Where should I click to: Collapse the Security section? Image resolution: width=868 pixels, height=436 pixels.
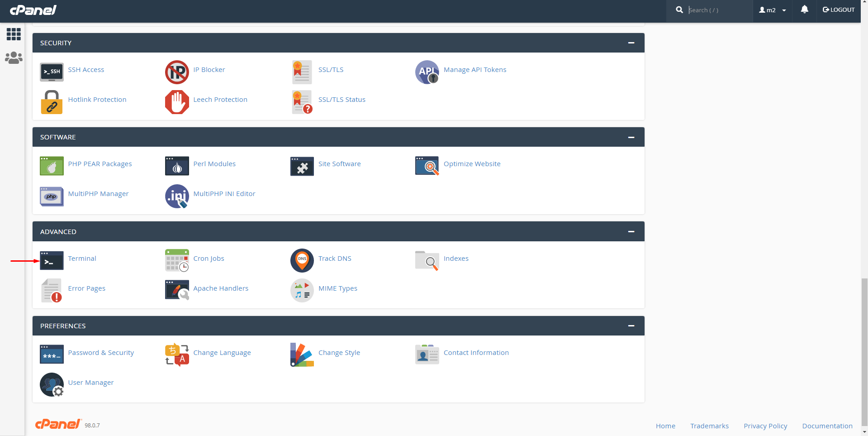(631, 43)
